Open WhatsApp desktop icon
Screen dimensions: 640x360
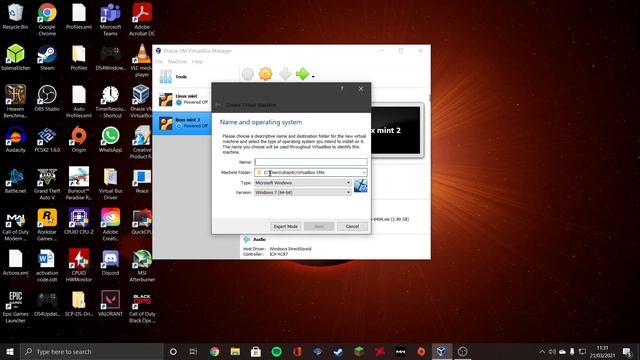click(111, 140)
